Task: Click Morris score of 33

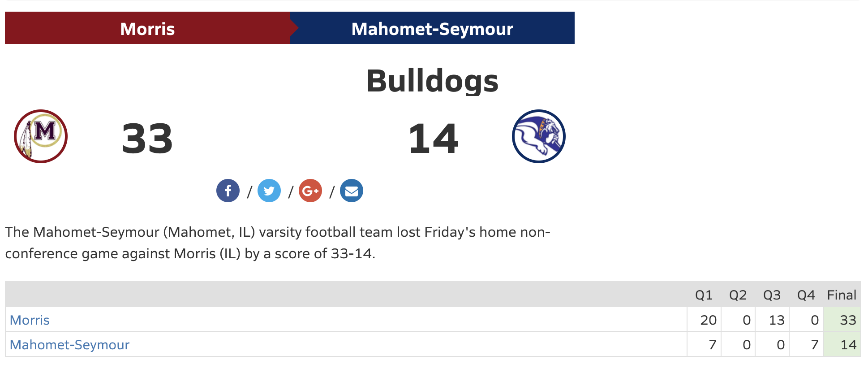Action: pyautogui.click(x=147, y=139)
